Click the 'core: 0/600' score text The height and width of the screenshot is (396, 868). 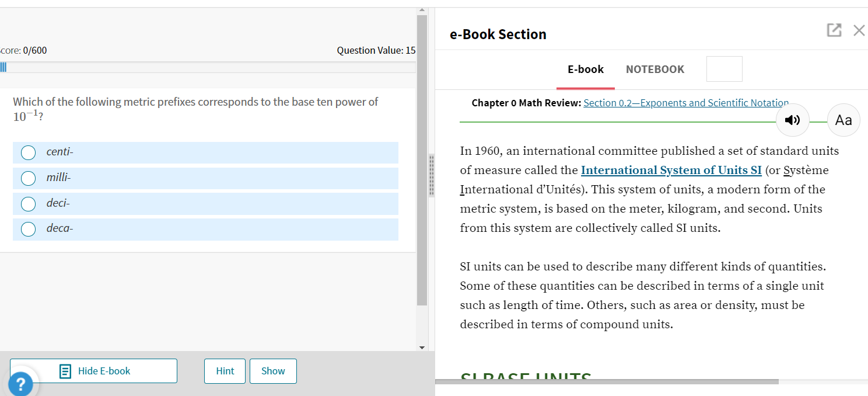pos(23,50)
